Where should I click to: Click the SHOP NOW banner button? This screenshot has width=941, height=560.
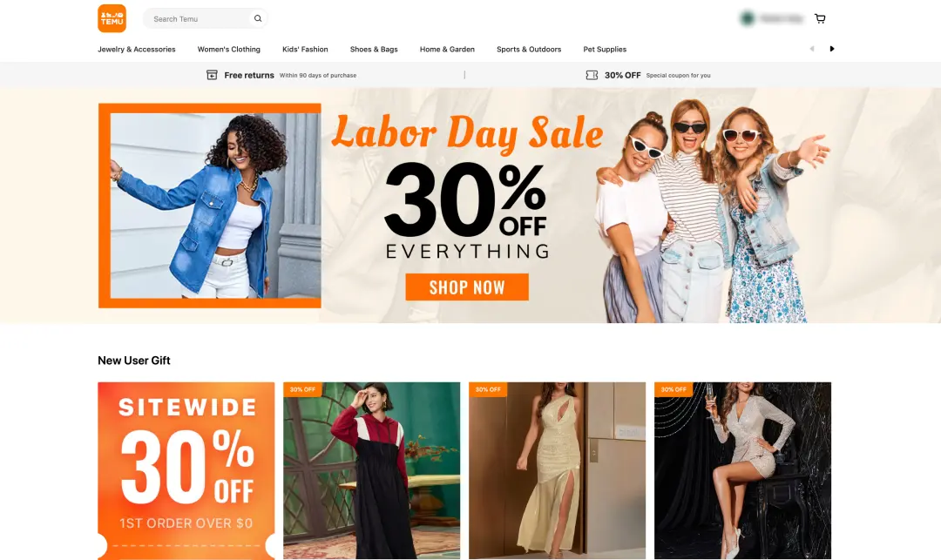pos(467,287)
